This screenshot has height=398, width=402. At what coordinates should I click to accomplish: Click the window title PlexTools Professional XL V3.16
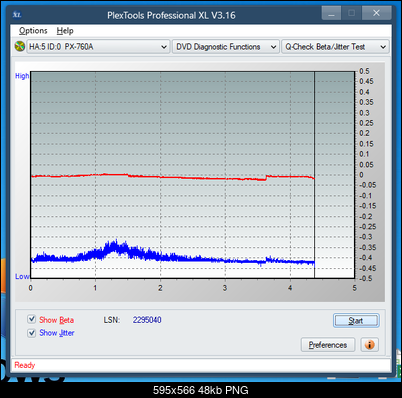pos(171,15)
